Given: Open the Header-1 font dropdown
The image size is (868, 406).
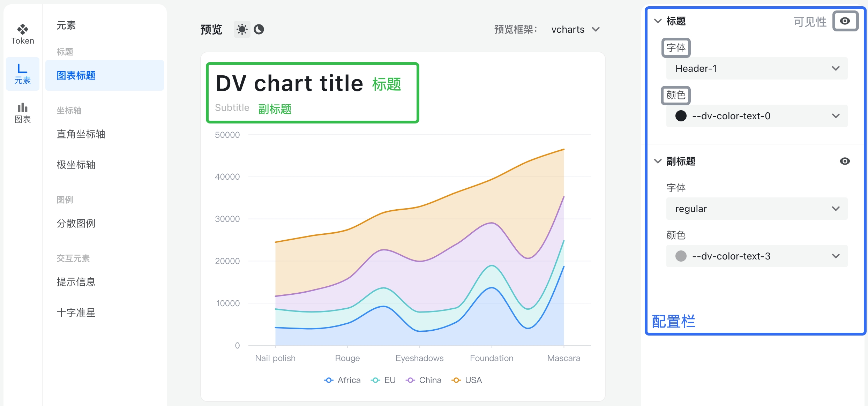Looking at the screenshot, I should [756, 68].
